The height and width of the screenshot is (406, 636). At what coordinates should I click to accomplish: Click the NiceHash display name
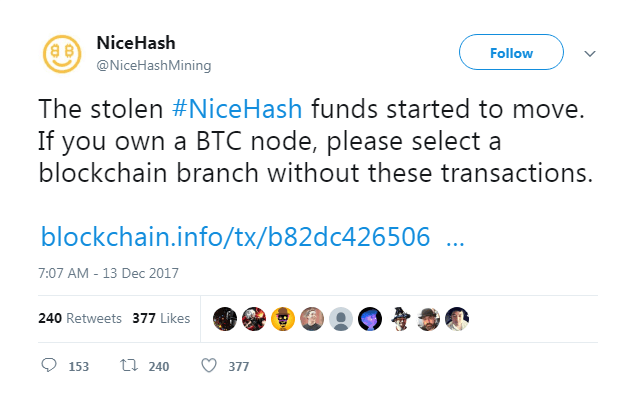(x=136, y=43)
